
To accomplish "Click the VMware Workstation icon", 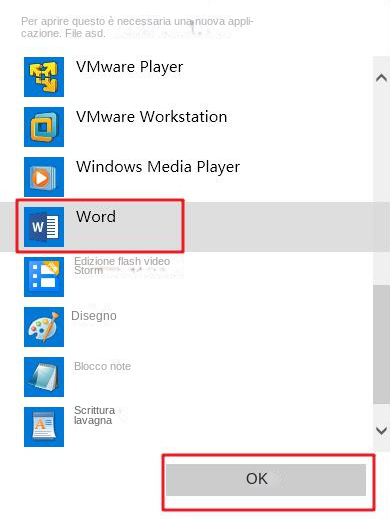I will coord(44,127).
